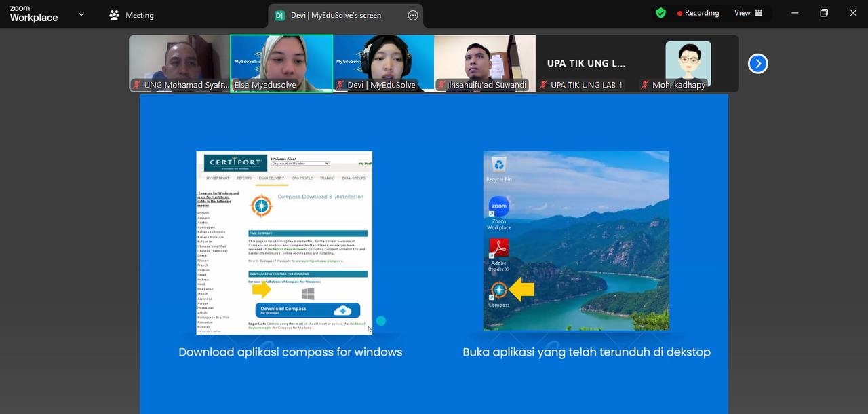Expand the chevron next to Zoom Workplace

pos(81,14)
